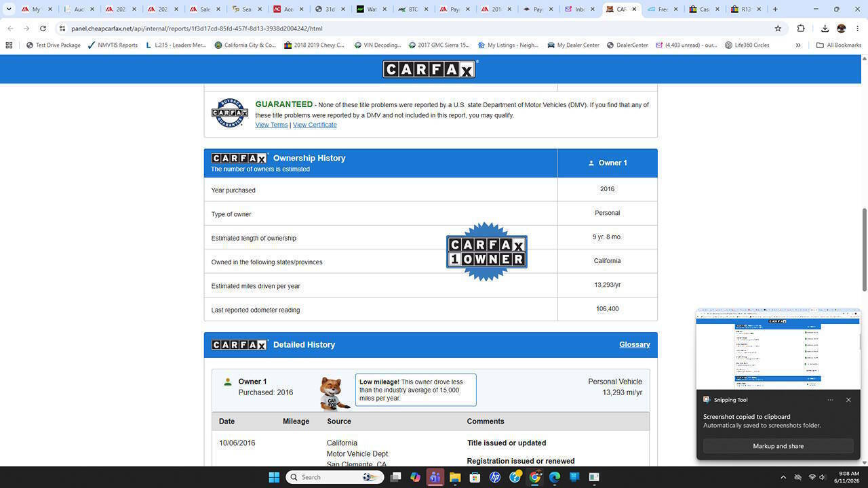Open the Chrome three-dot menu
This screenshot has width=868, height=488.
pyautogui.click(x=858, y=28)
